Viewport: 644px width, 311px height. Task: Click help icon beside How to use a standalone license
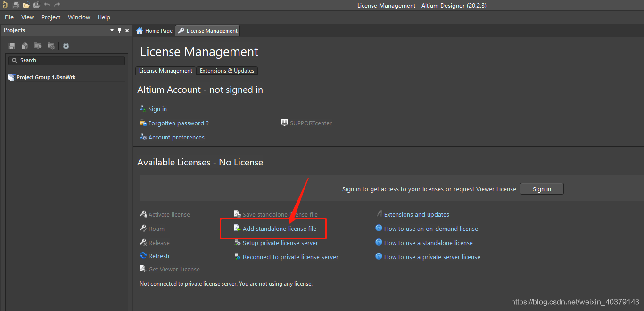click(x=379, y=242)
